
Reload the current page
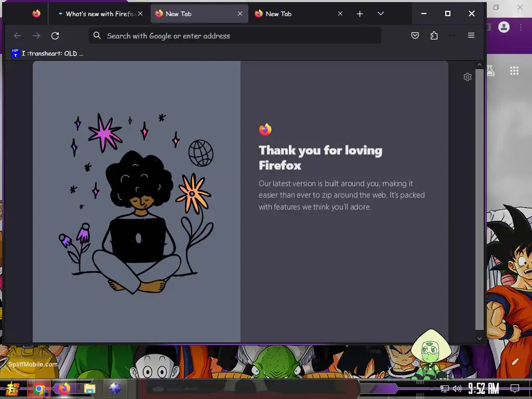coord(55,36)
